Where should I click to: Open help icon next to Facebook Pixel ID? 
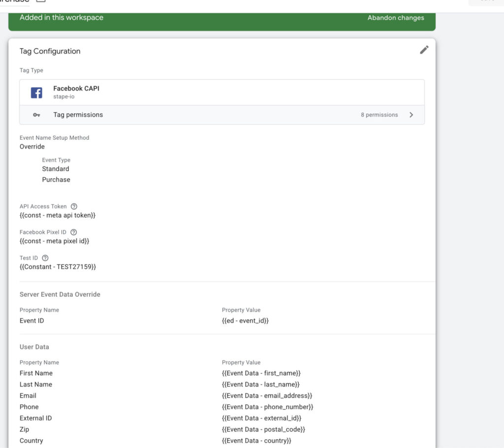(73, 232)
